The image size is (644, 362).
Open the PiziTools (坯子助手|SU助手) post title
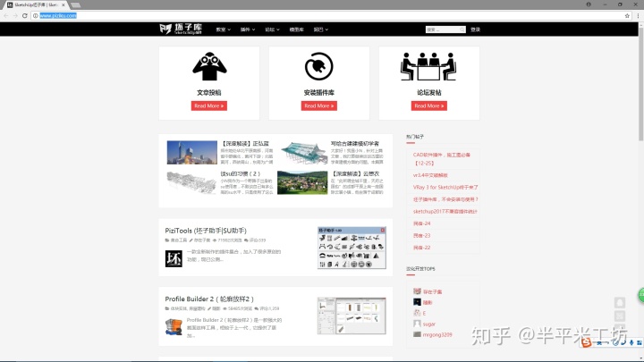[x=206, y=231]
